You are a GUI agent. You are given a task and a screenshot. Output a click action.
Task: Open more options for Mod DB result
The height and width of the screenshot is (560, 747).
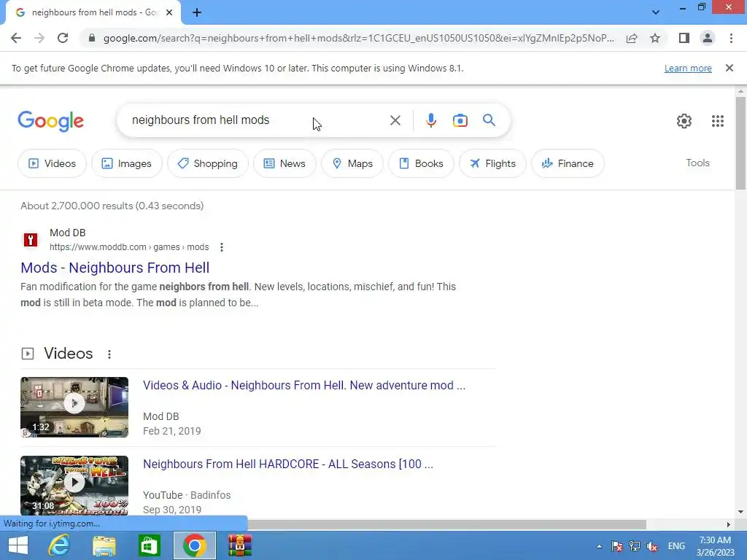click(x=222, y=247)
